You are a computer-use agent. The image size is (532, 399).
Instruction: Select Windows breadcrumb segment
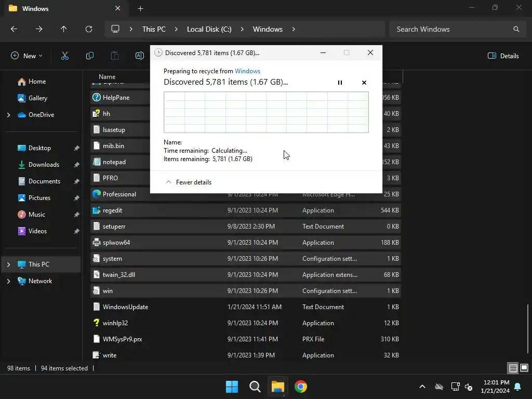click(268, 29)
